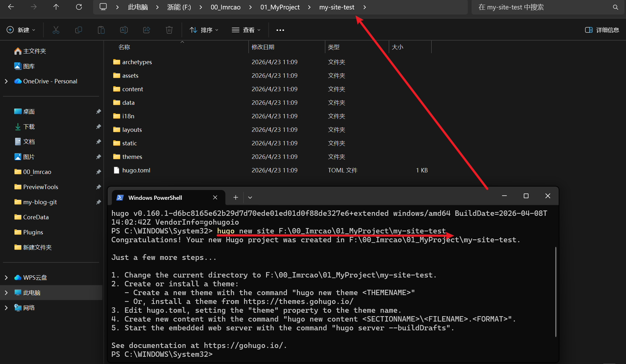Screen dimensions: 626x364
Task: Sort by the 名称 column header
Action: click(124, 47)
